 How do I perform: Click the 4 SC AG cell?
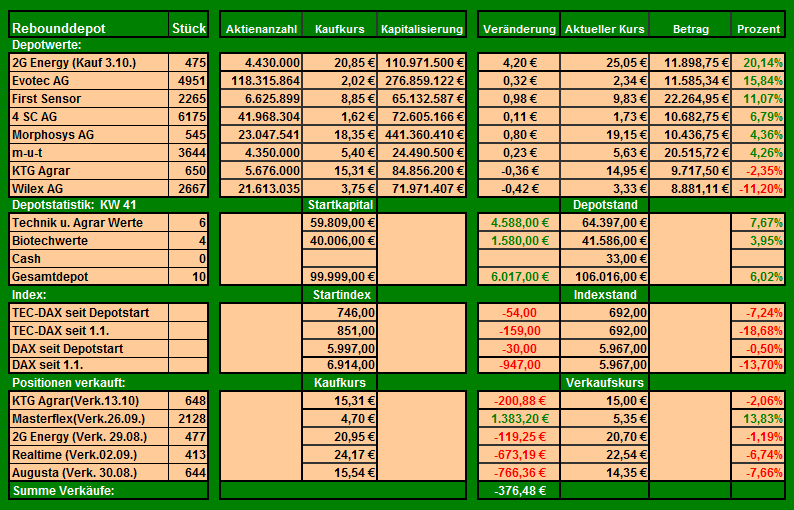click(89, 117)
